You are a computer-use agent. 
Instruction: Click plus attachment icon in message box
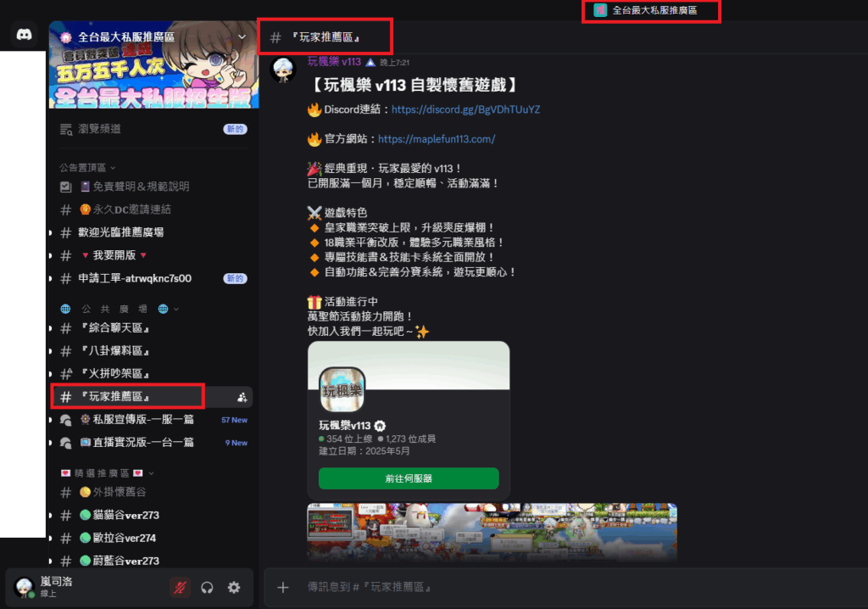pyautogui.click(x=283, y=588)
